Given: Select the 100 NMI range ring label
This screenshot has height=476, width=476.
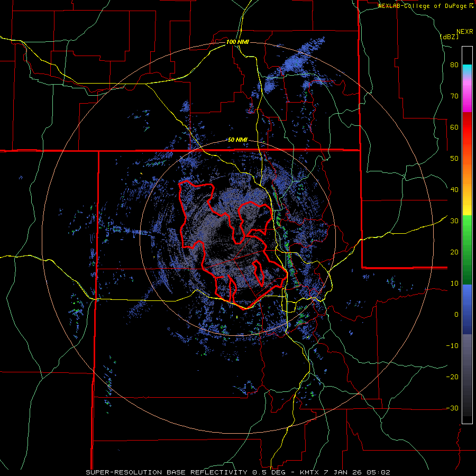Looking at the screenshot, I should (x=237, y=42).
